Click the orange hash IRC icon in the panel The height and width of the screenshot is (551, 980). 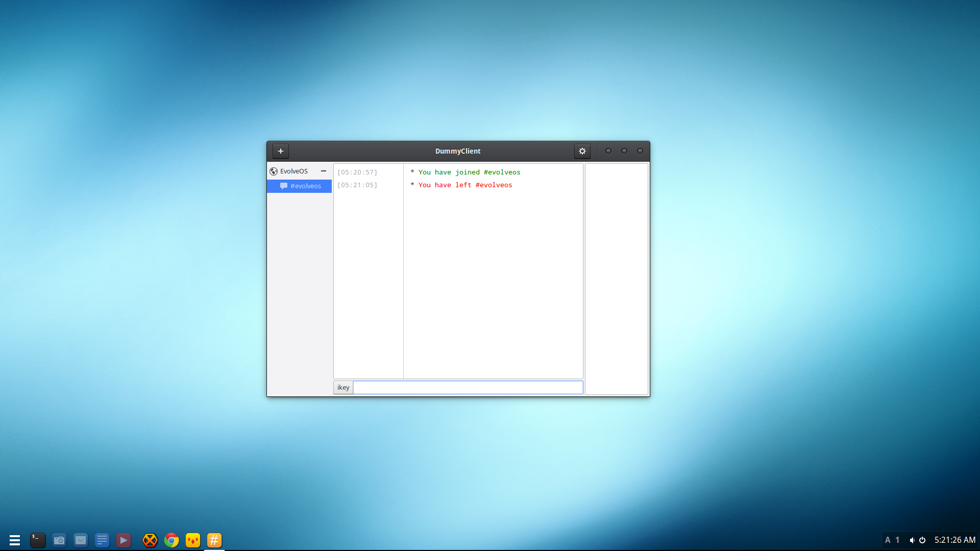(214, 540)
